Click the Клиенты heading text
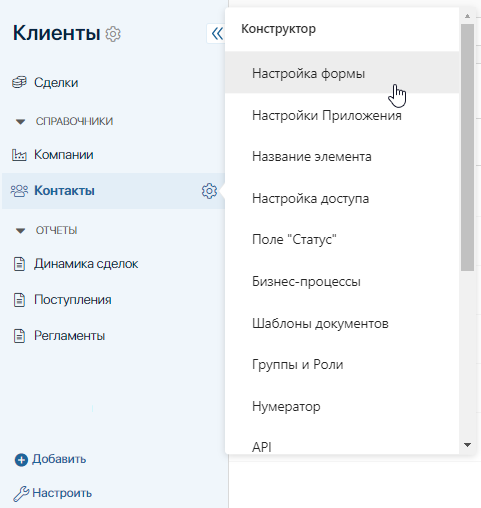The image size is (481, 508). tap(56, 33)
